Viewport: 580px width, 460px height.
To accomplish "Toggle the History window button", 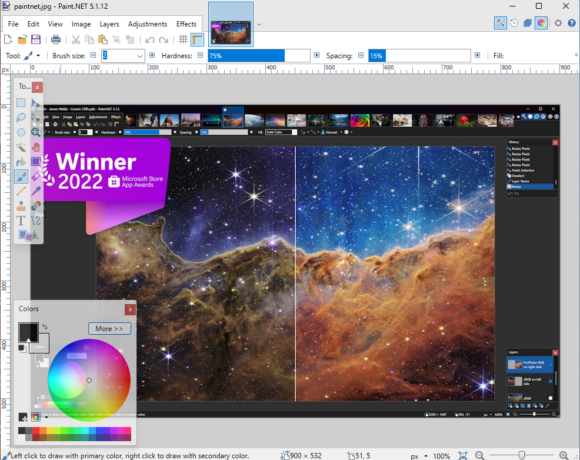I will pyautogui.click(x=514, y=23).
